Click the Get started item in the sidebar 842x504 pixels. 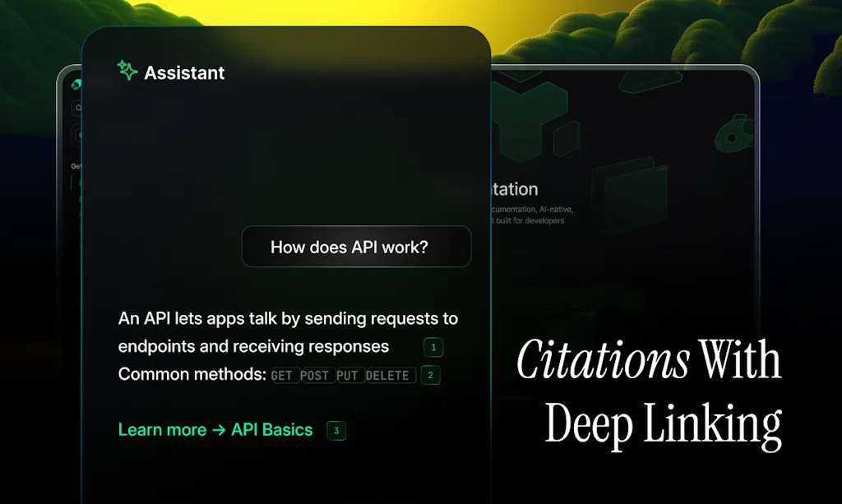[76, 164]
